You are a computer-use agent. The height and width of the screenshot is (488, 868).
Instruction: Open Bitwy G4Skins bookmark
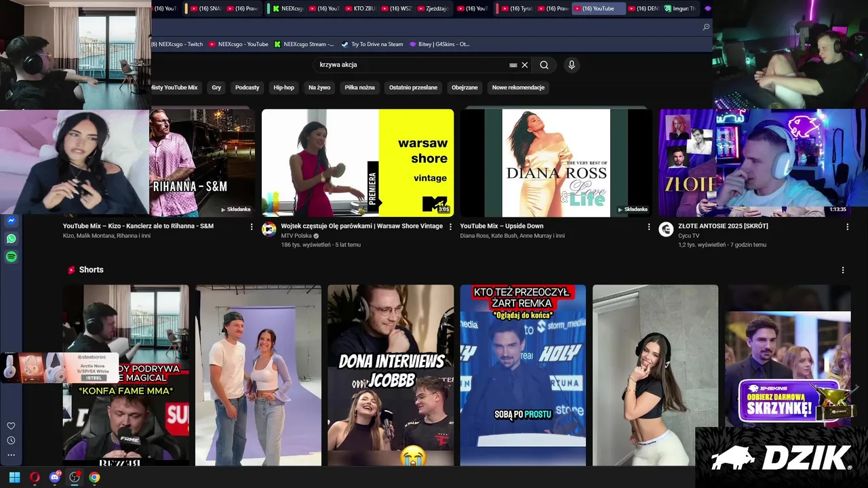point(439,44)
